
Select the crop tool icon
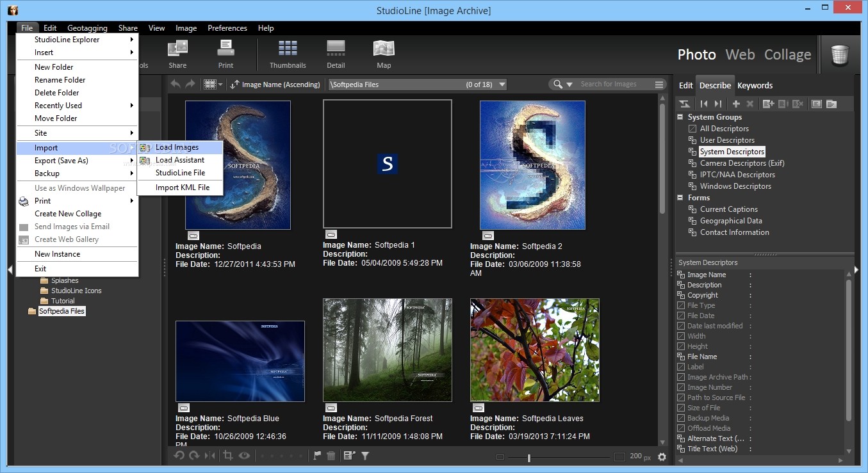(228, 456)
